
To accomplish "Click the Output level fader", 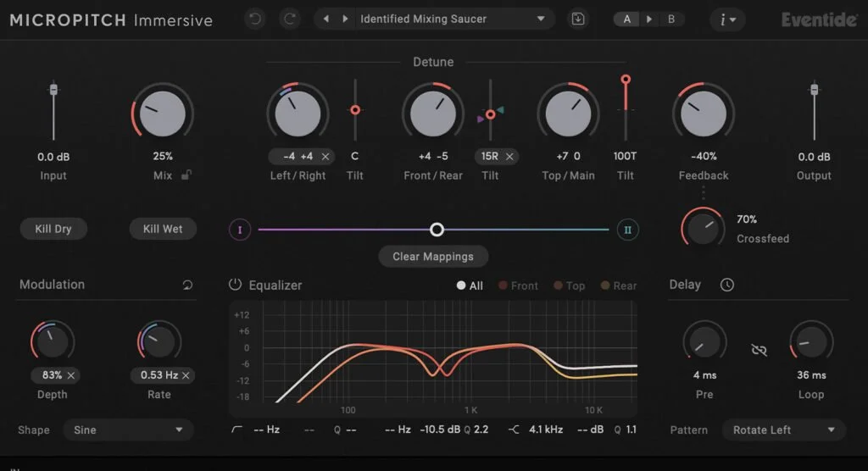I will 814,90.
